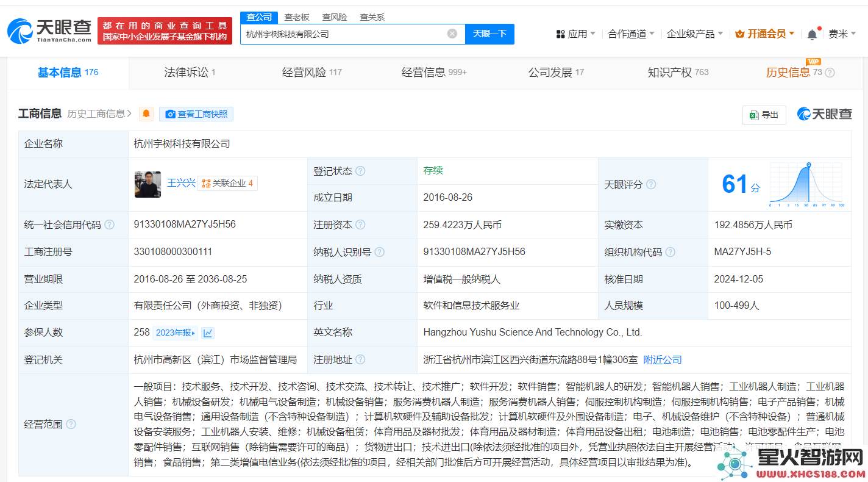Switch to 知识产权 tab
This screenshot has width=868, height=482.
click(x=678, y=73)
